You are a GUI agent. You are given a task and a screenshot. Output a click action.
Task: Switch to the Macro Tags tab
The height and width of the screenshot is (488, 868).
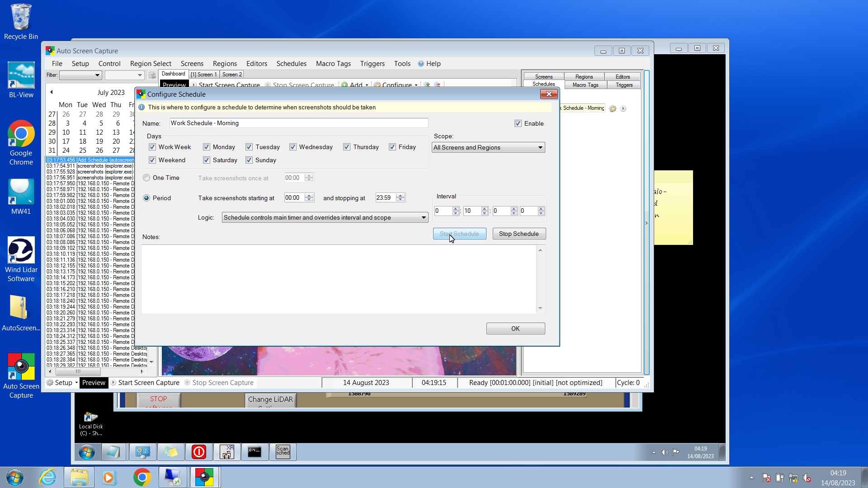[585, 85]
